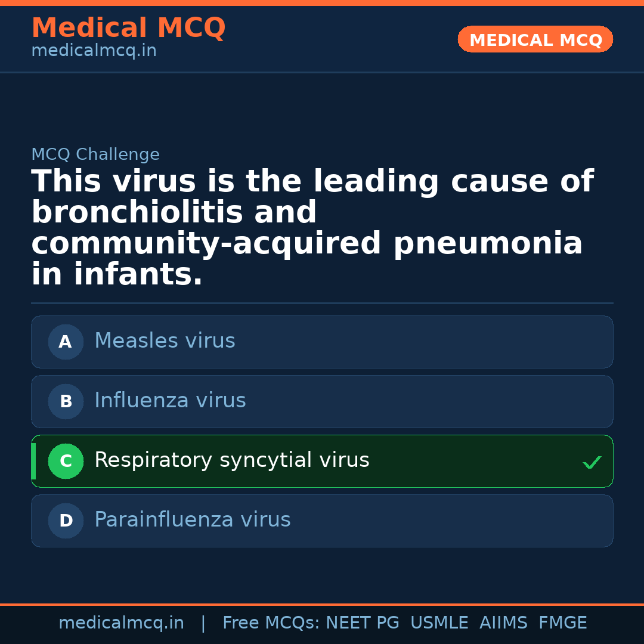
Task: Click the green checkmark on option C
Action: (x=592, y=462)
